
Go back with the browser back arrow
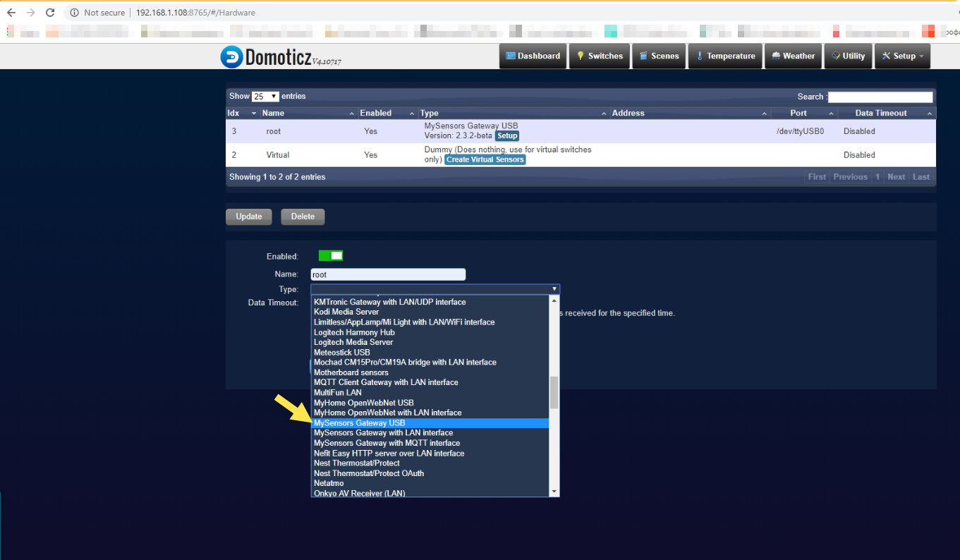coord(11,13)
